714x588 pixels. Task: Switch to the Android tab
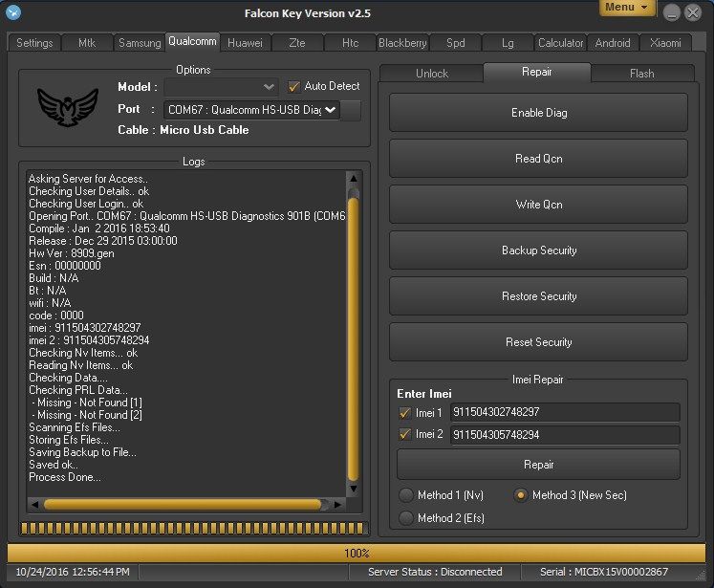(x=613, y=43)
